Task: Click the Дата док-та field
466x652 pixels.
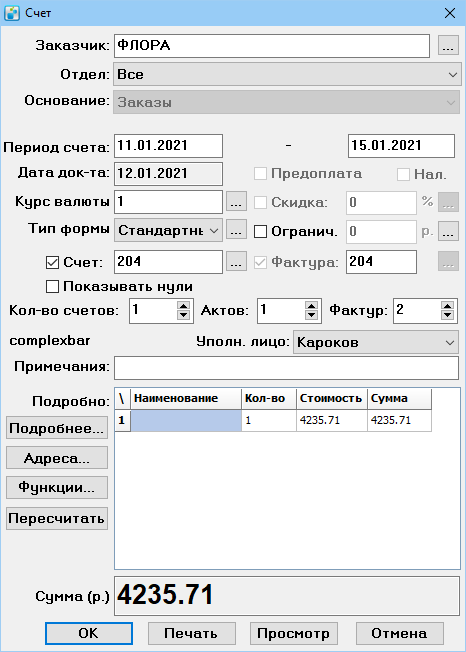Action: (168, 174)
